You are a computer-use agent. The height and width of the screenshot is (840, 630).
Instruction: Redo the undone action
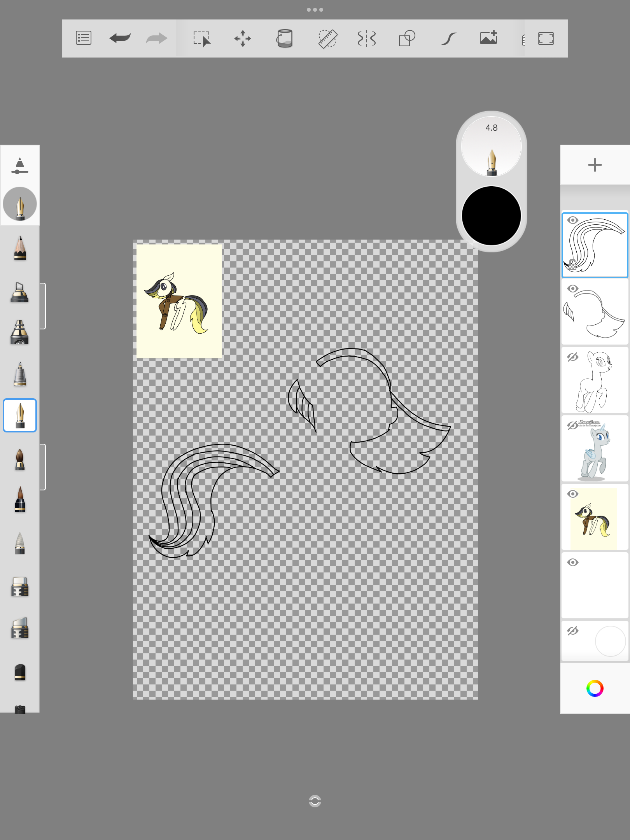[x=156, y=38]
